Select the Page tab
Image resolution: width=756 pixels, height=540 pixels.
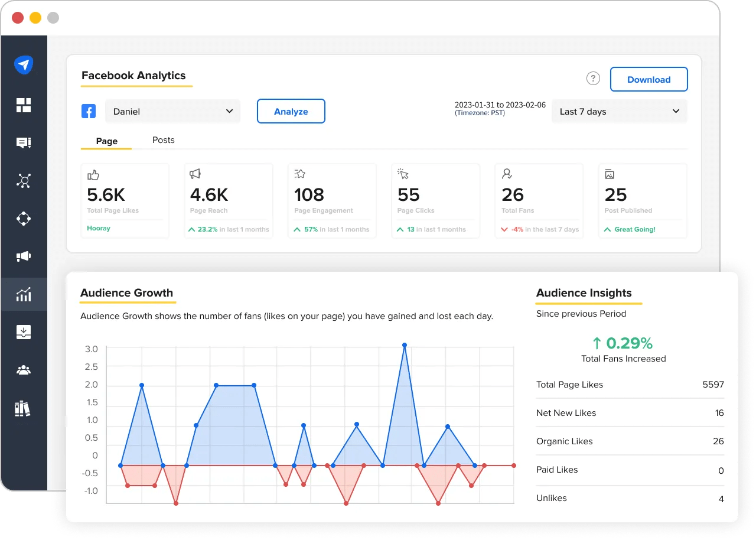pos(106,141)
